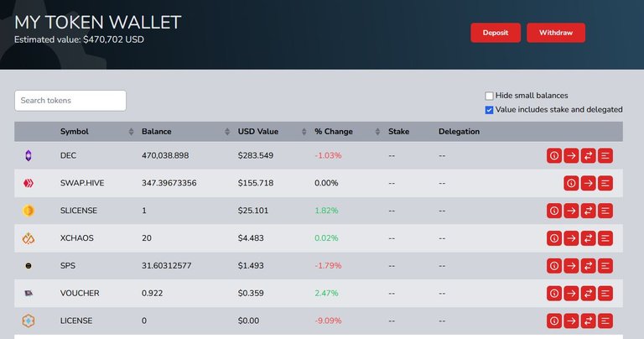Send VOUCHER using arrow icon
Screen dimensions: 644x339
[571, 294]
